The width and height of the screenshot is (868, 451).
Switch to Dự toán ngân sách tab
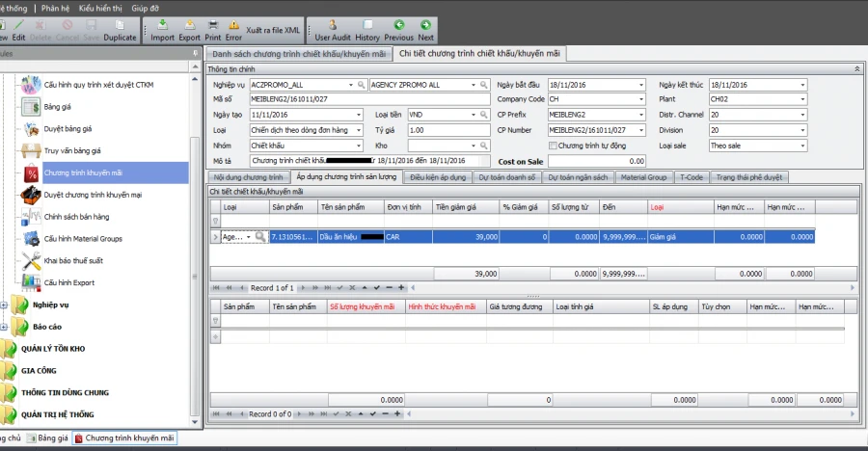coord(578,177)
